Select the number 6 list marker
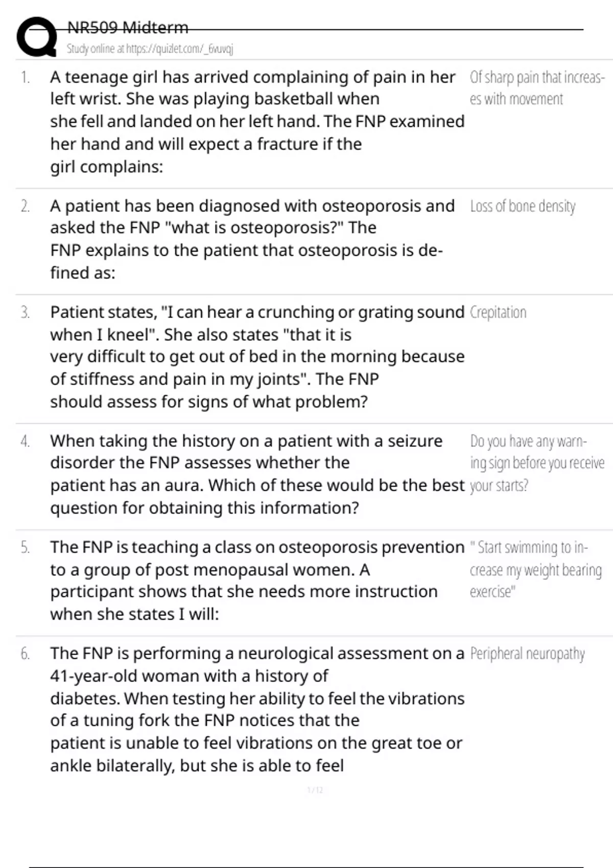The width and height of the screenshot is (613, 868). click(25, 654)
